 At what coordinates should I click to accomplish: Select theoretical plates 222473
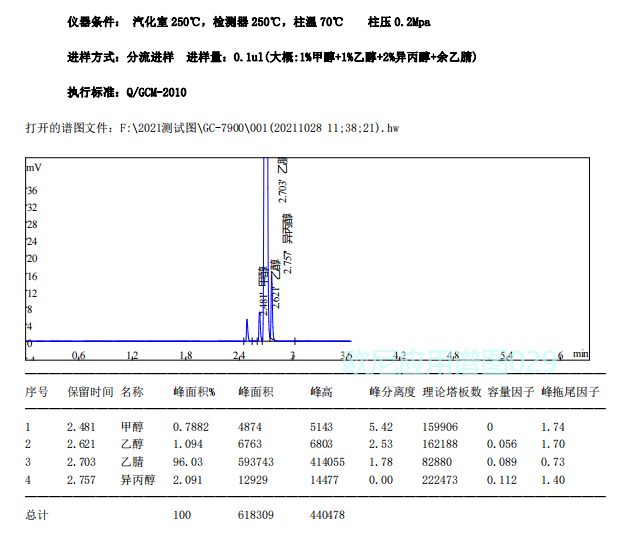coord(440,480)
